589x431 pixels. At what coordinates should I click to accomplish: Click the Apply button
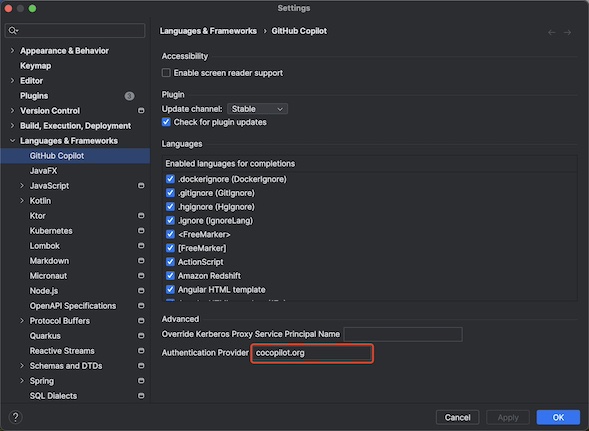click(x=508, y=417)
